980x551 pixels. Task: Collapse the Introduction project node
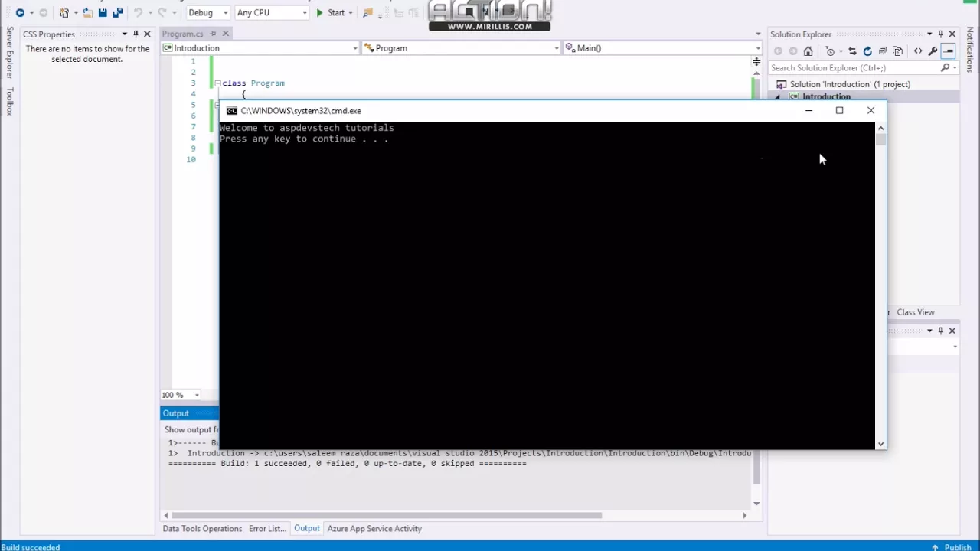click(778, 97)
